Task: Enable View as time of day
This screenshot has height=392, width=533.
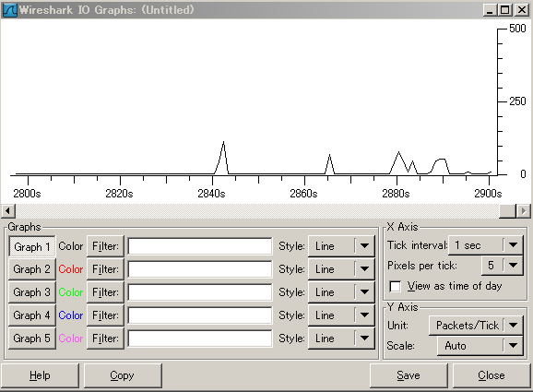Action: point(395,286)
